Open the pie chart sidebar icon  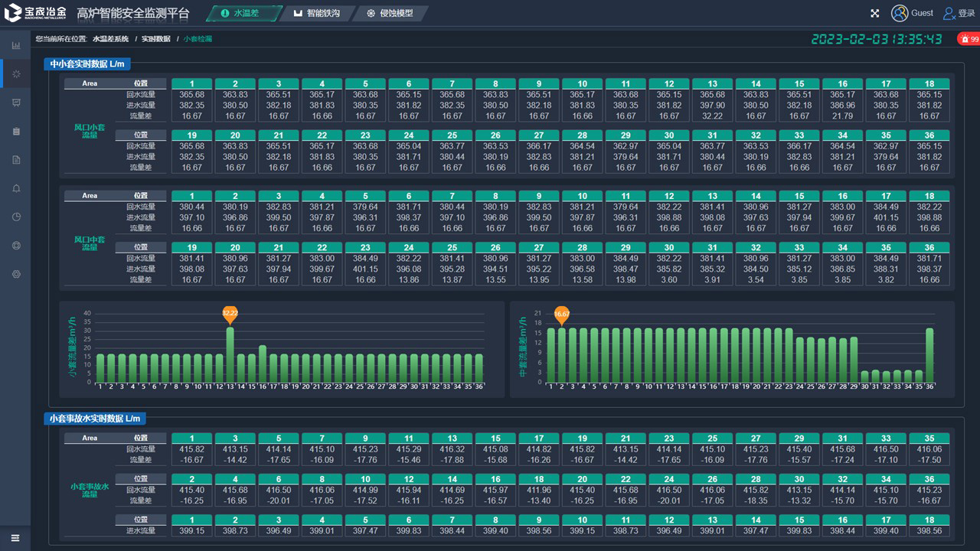pos(16,217)
